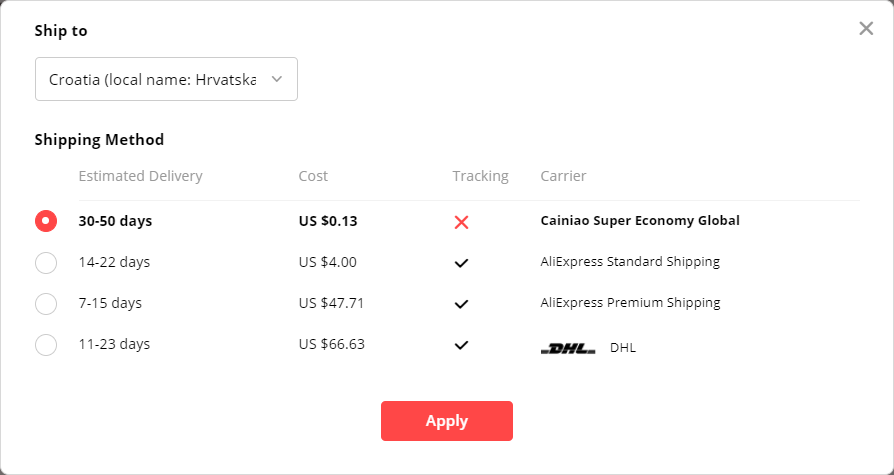Click the Estimated Delivery column header

(x=140, y=176)
